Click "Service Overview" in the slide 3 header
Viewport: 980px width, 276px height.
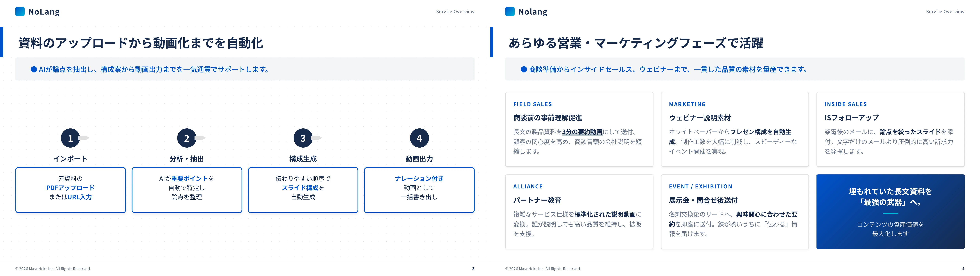pyautogui.click(x=455, y=12)
